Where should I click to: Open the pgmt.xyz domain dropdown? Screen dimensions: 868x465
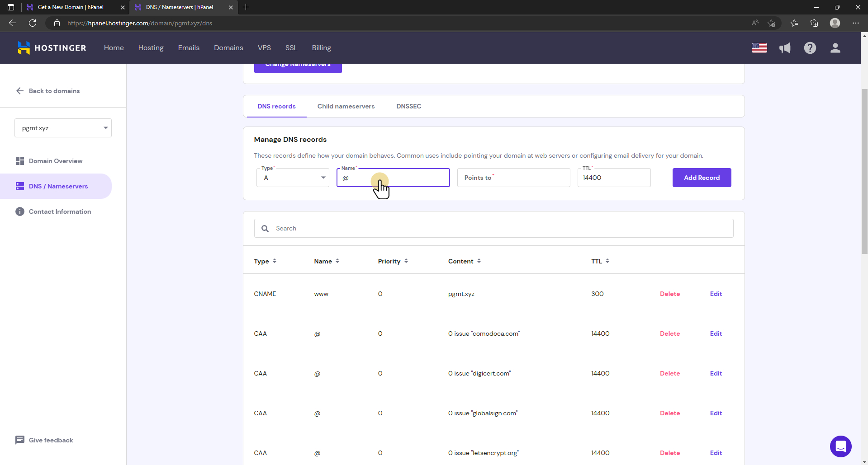point(63,128)
